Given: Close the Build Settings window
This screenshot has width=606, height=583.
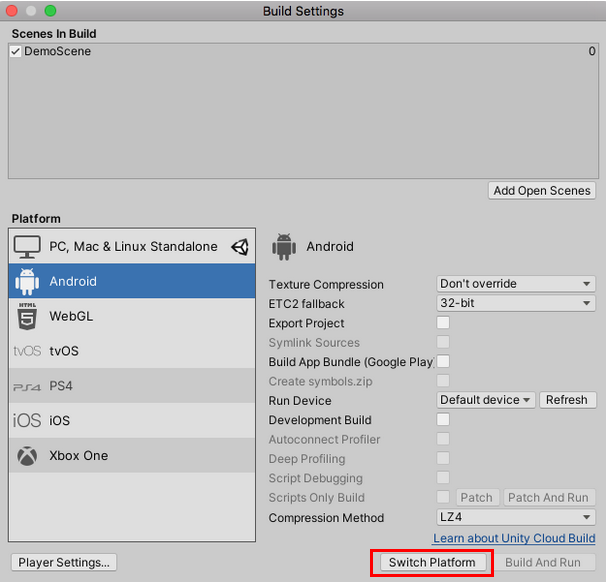Looking at the screenshot, I should coord(12,11).
